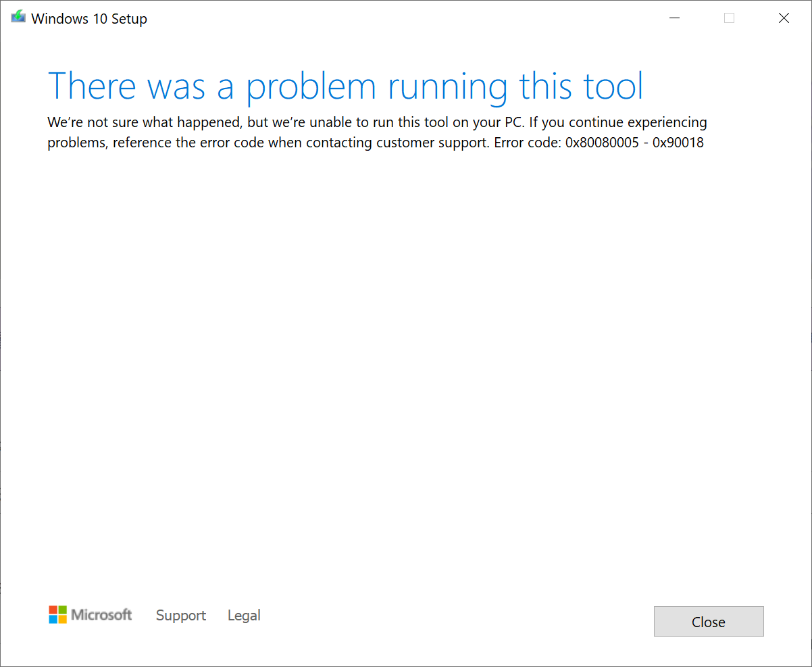Open the Support link
The image size is (812, 667).
point(181,615)
